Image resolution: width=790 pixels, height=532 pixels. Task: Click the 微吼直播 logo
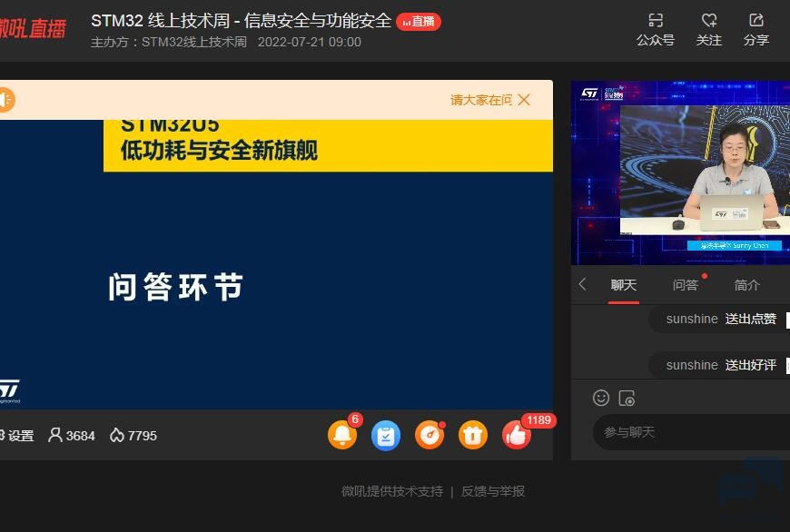(x=33, y=29)
